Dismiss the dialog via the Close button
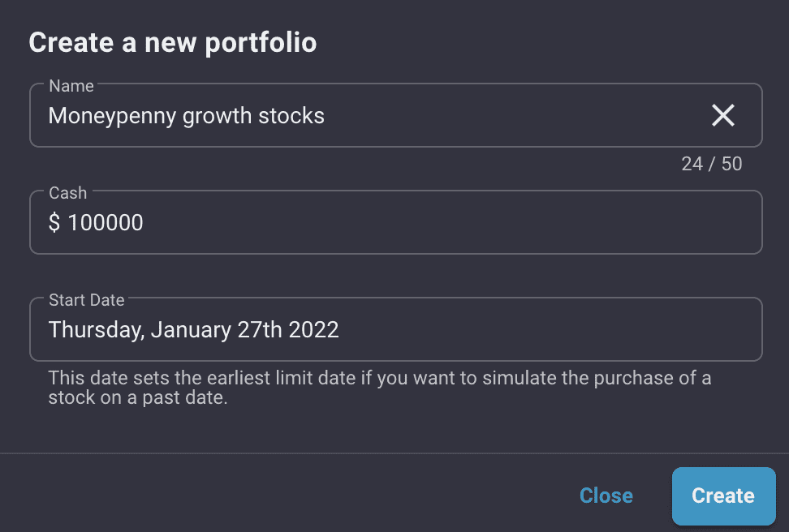Image resolution: width=789 pixels, height=532 pixels. coord(606,496)
